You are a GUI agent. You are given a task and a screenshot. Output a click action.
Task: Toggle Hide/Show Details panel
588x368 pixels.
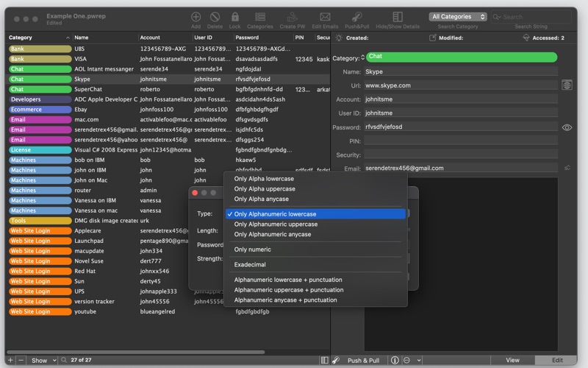(x=398, y=17)
